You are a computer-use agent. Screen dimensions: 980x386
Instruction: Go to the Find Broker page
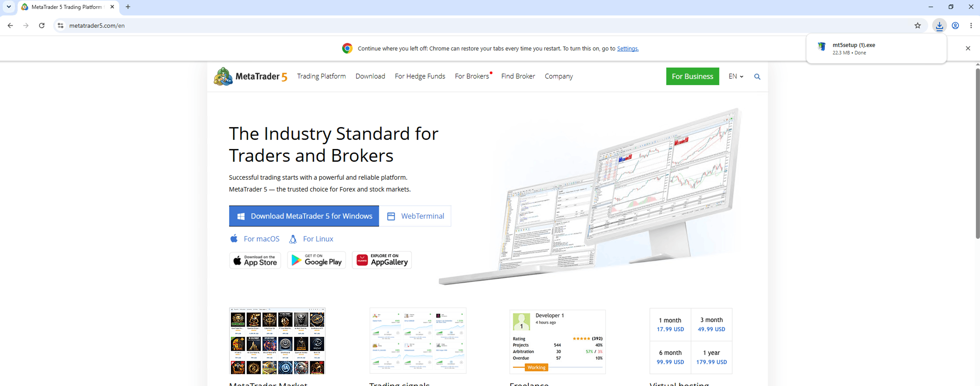[x=518, y=76]
